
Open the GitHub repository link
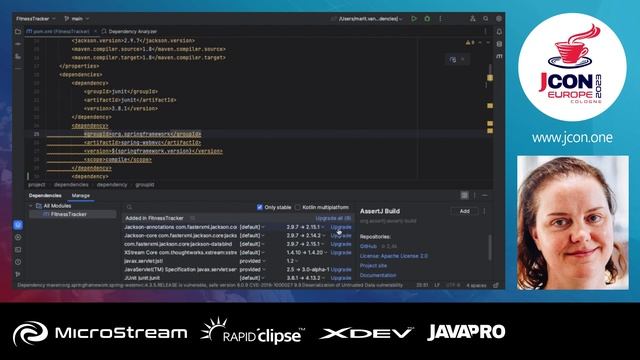click(x=368, y=247)
